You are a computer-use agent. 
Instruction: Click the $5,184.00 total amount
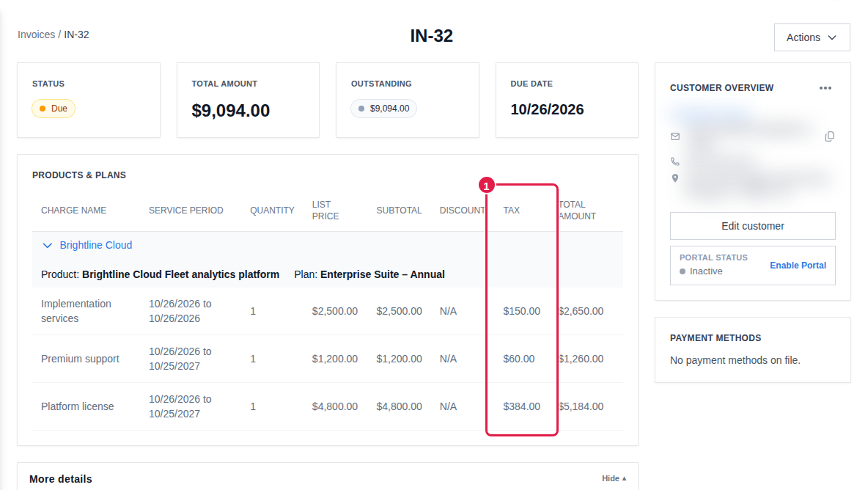coord(581,406)
